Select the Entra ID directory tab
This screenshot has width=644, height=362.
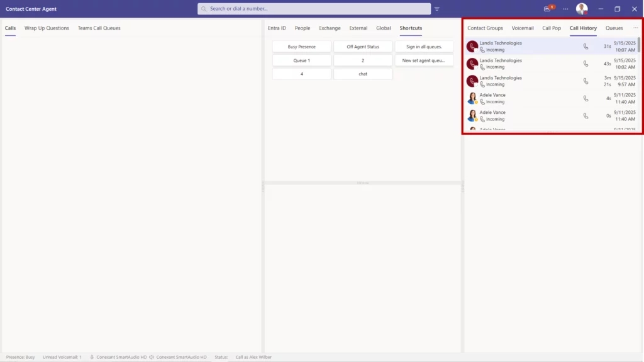277,28
